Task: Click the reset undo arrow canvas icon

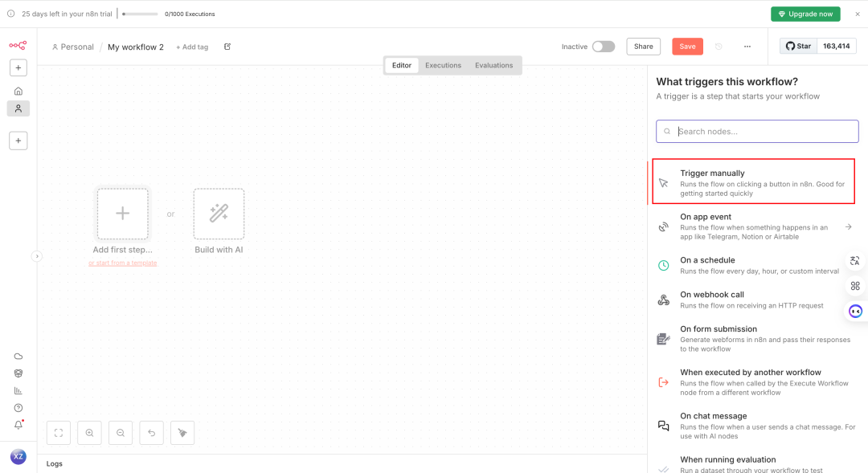Action: coord(152,433)
